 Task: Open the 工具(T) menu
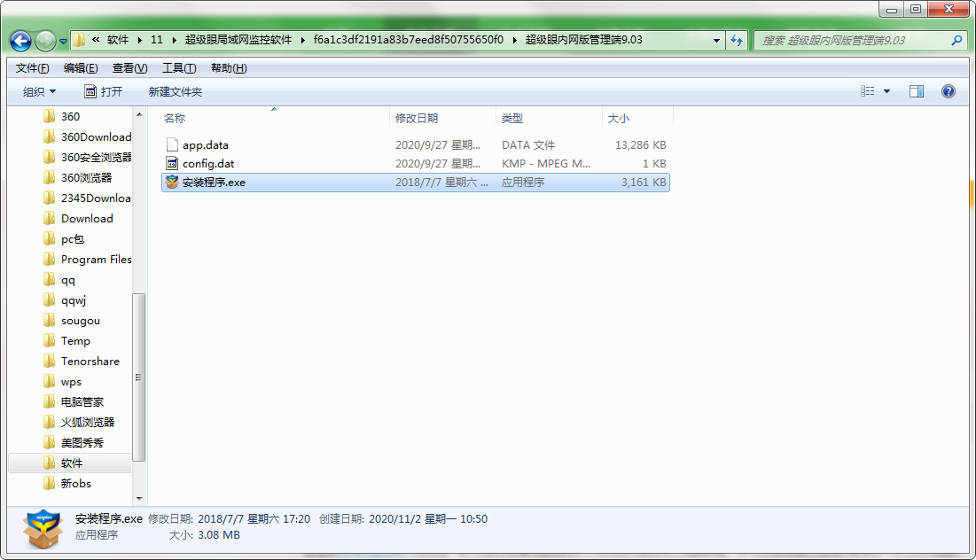[x=178, y=68]
